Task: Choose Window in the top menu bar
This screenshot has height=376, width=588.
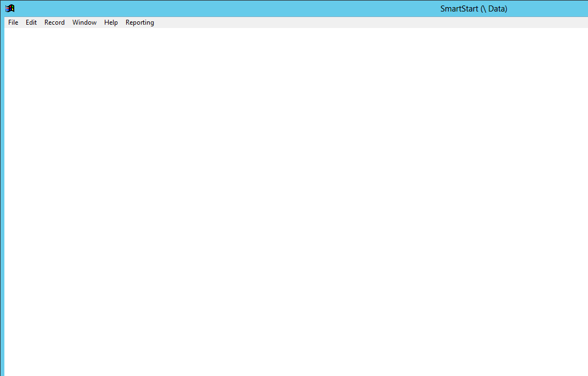Action: click(84, 22)
